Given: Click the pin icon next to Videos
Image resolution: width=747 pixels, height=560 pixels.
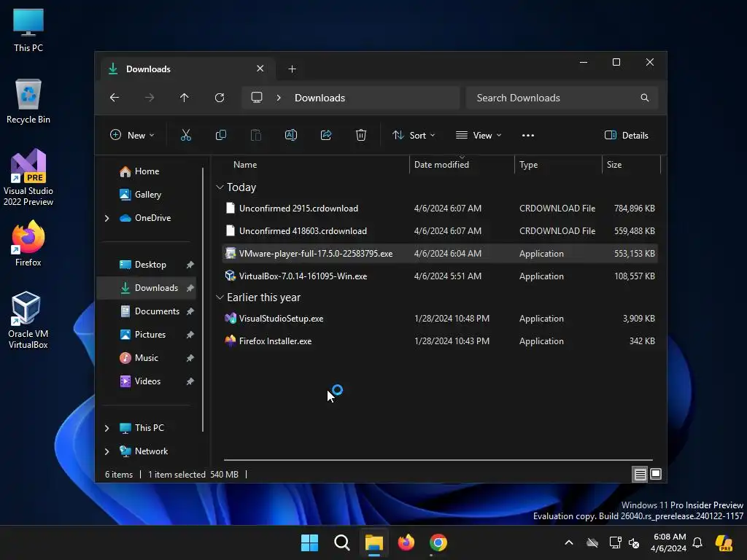Looking at the screenshot, I should click(190, 381).
